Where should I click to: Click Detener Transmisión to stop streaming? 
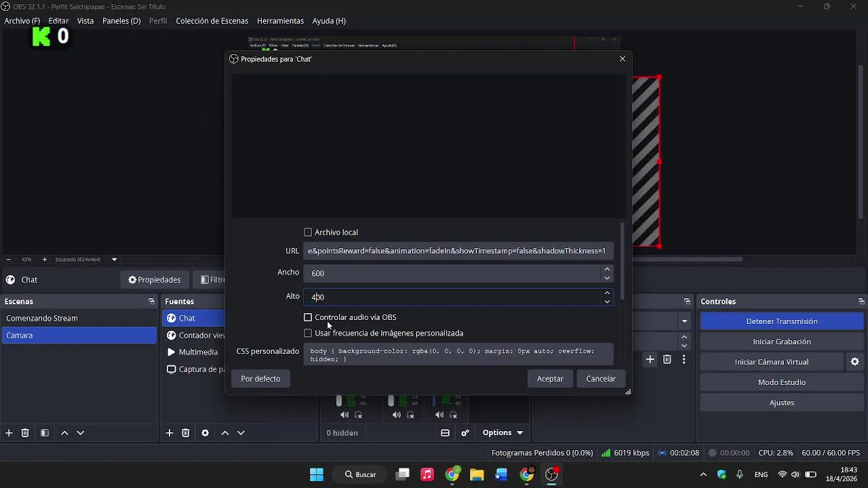[x=782, y=321]
